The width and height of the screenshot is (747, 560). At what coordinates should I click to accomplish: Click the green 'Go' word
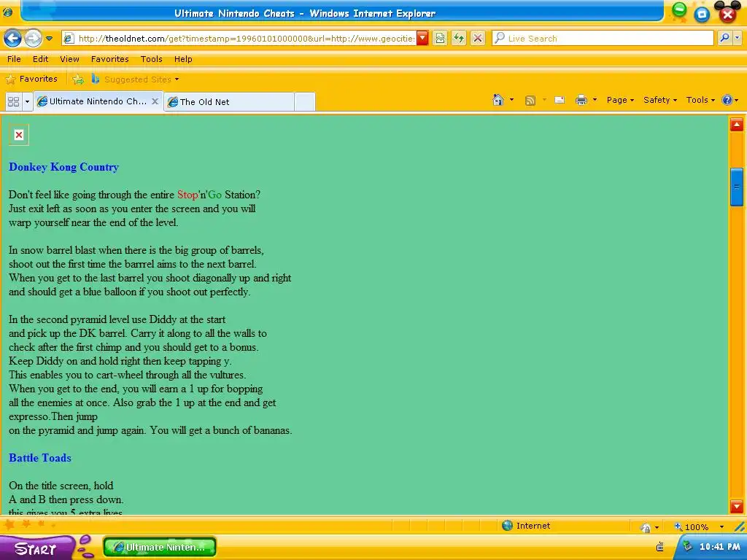(215, 195)
